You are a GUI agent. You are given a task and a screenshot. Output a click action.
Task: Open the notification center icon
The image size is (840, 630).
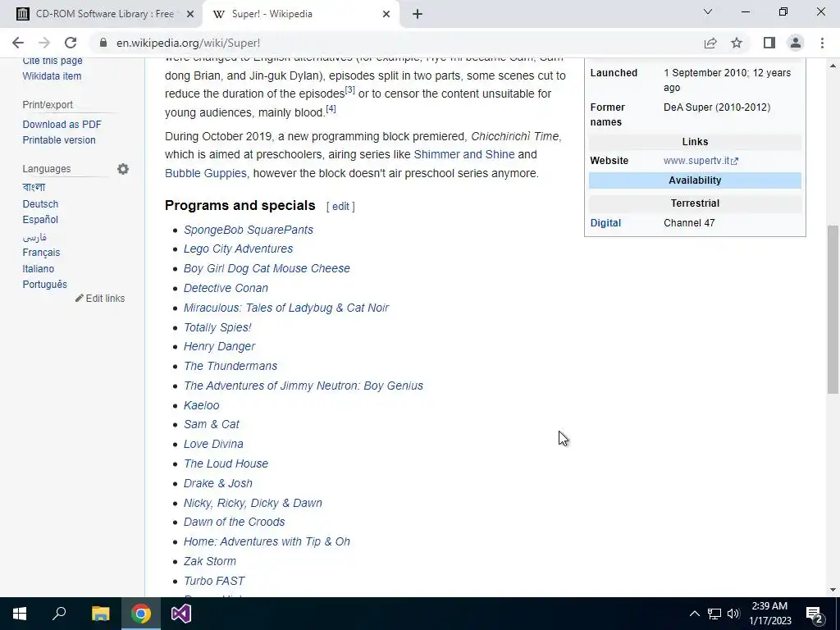(815, 614)
